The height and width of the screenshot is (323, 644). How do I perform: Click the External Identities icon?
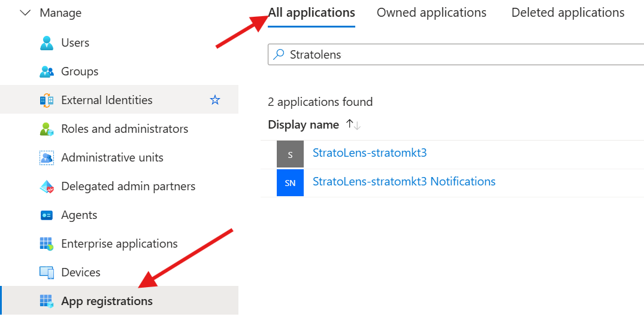click(46, 100)
